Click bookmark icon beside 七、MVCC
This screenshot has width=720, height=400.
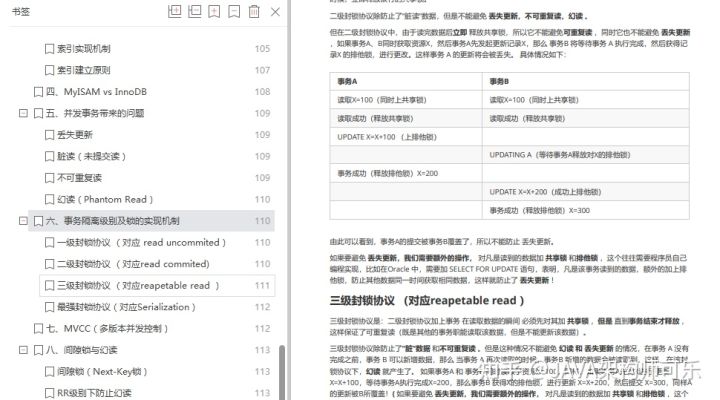[x=39, y=328]
